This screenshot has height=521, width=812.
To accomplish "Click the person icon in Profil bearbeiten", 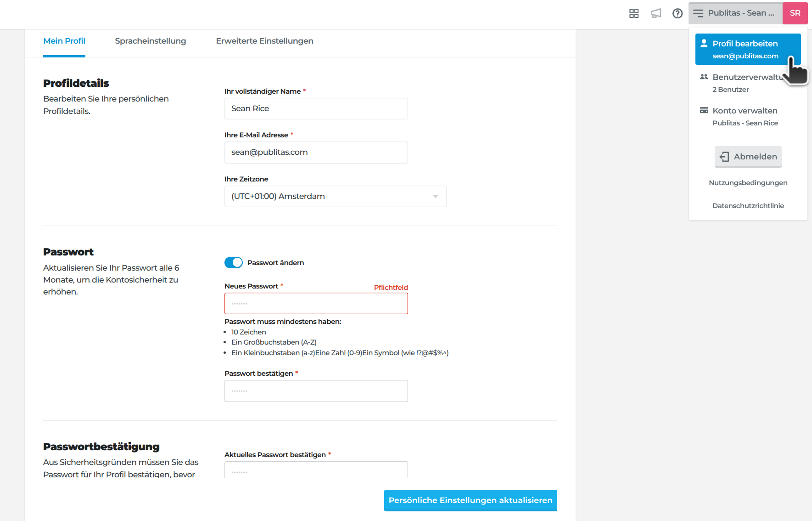I will pos(704,43).
